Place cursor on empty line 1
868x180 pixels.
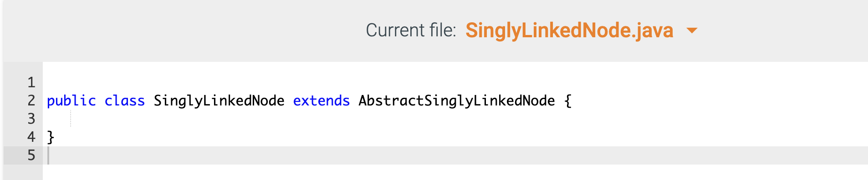(455, 83)
